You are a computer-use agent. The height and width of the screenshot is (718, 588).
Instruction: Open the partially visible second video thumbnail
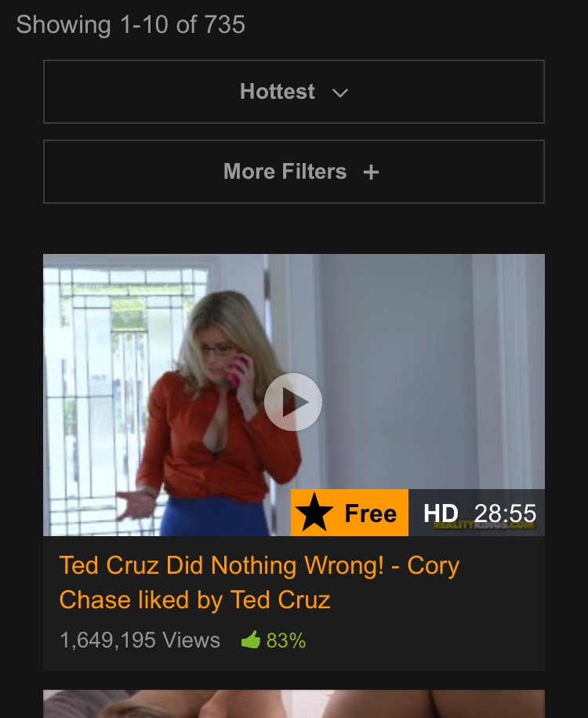click(x=293, y=704)
